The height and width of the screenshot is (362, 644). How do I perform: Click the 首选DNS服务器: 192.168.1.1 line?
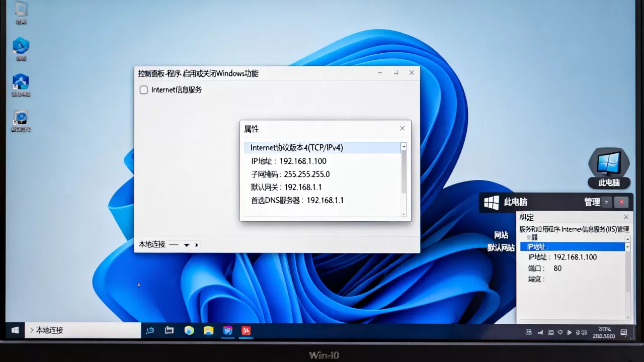coord(297,201)
